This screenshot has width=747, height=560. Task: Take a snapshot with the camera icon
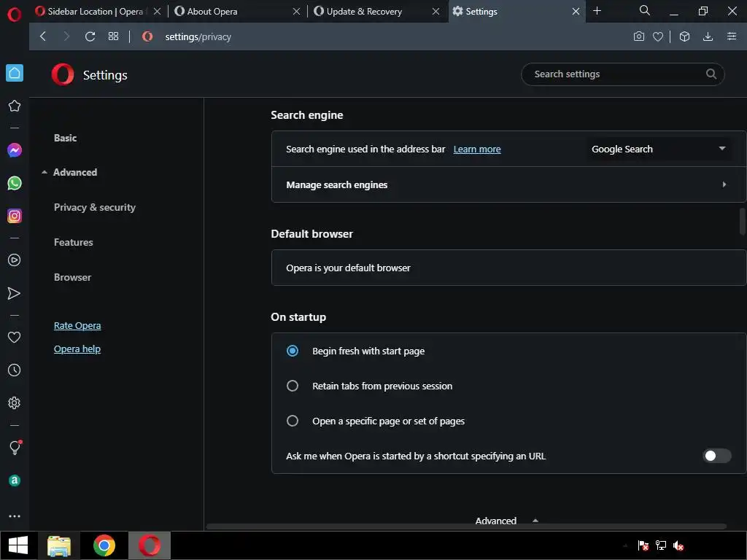(639, 36)
